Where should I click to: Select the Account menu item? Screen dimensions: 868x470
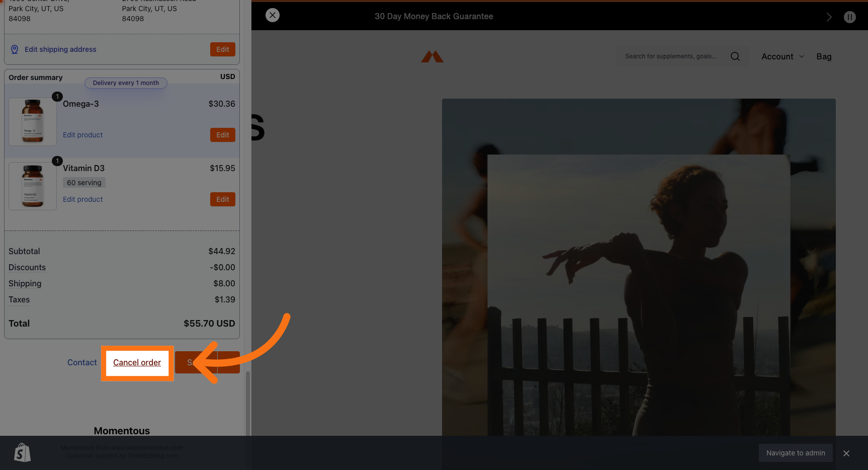[777, 56]
